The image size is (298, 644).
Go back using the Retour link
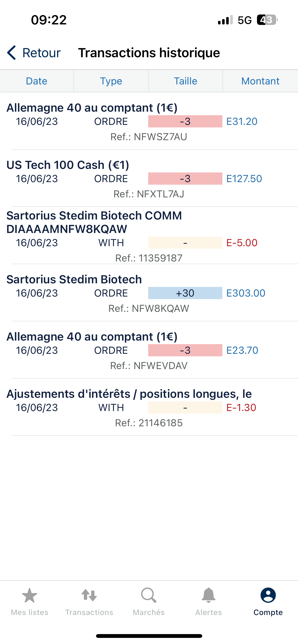tap(41, 53)
